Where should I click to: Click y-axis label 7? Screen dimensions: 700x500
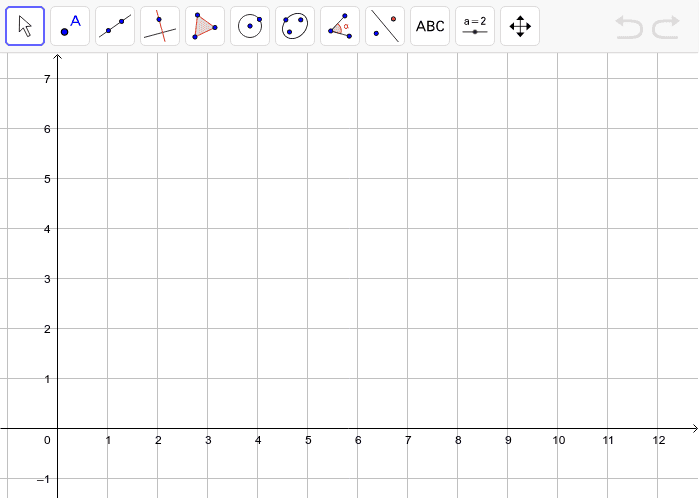[47, 79]
